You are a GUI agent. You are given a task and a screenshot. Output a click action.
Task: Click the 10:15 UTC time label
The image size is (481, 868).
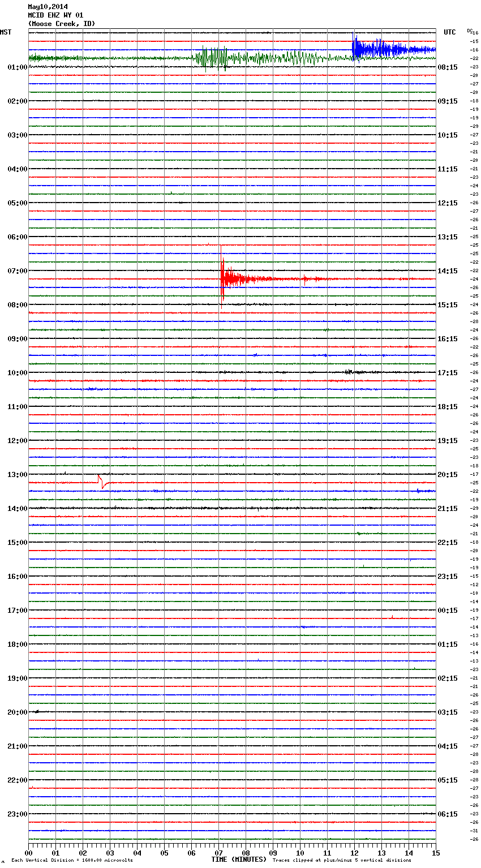click(448, 135)
